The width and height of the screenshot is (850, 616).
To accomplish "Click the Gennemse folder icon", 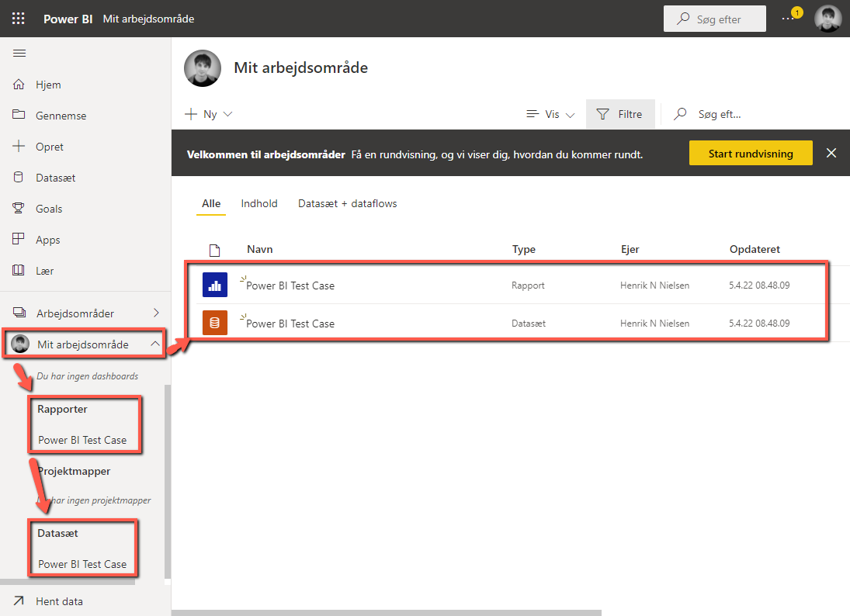I will (x=19, y=114).
